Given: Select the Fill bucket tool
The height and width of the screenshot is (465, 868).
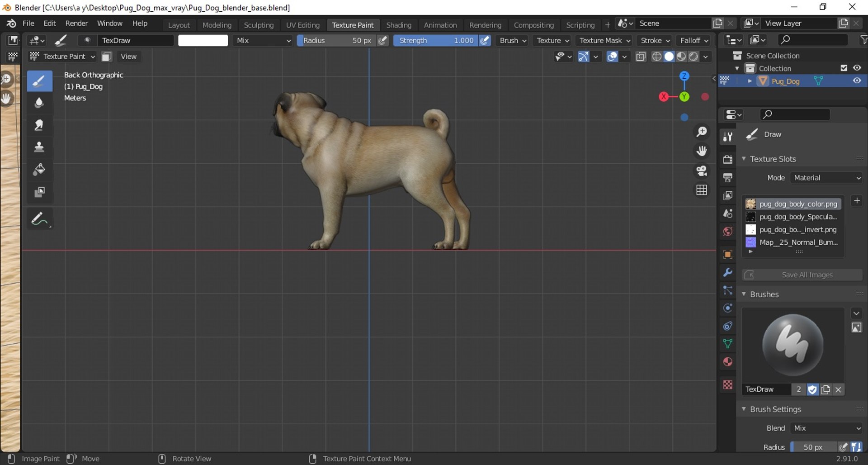Looking at the screenshot, I should click(x=39, y=170).
